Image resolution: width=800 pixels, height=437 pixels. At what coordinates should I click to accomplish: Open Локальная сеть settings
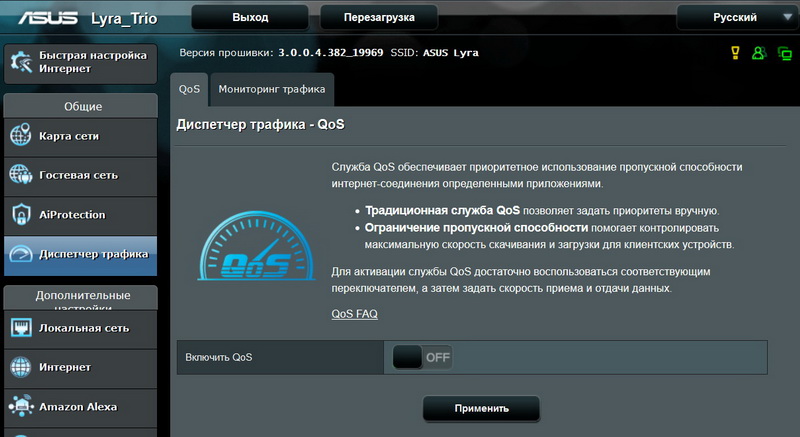(79, 328)
